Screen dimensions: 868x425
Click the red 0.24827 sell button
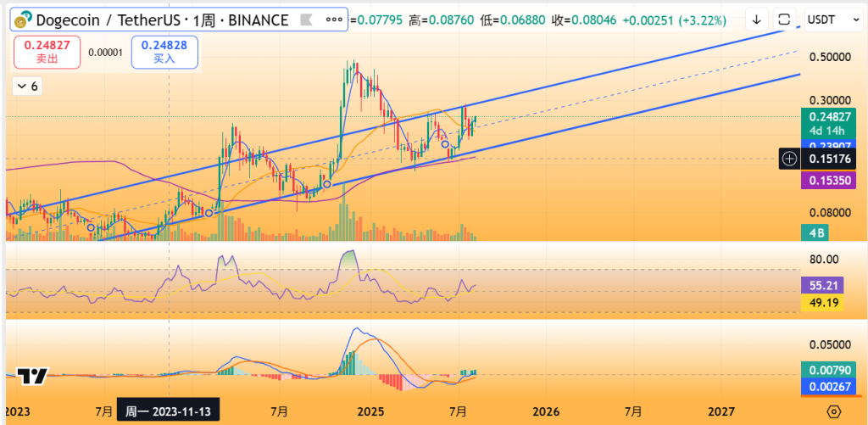[47, 52]
